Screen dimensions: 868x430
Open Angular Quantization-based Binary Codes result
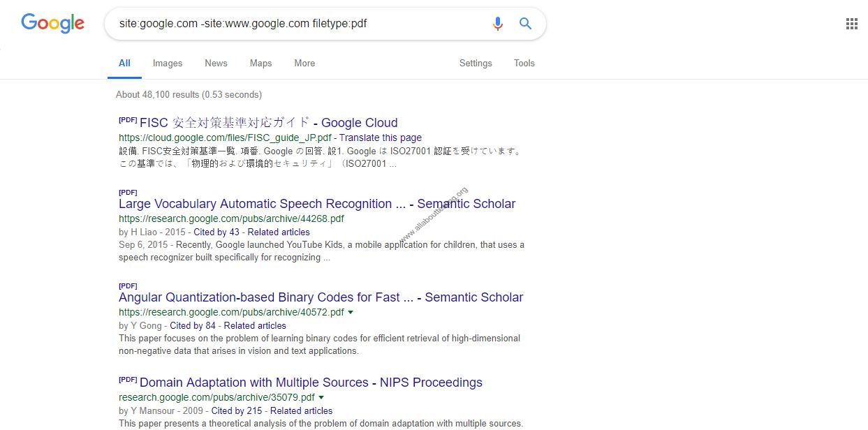pos(321,297)
